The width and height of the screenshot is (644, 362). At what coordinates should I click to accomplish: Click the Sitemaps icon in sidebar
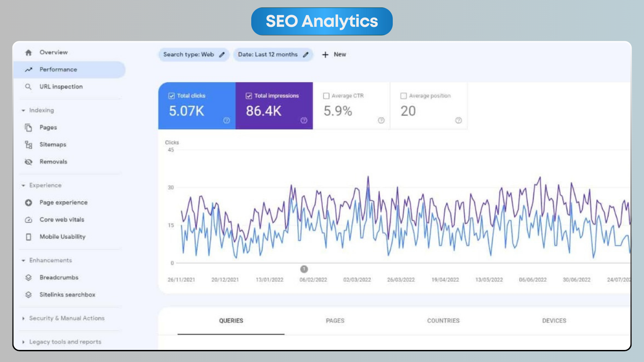29,145
